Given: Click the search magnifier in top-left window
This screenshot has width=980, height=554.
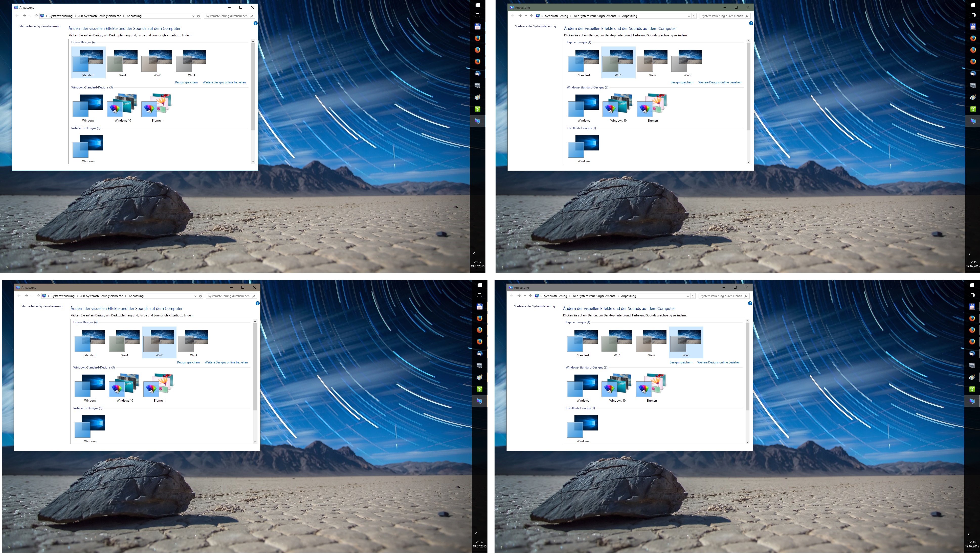Looking at the screenshot, I should coord(252,16).
